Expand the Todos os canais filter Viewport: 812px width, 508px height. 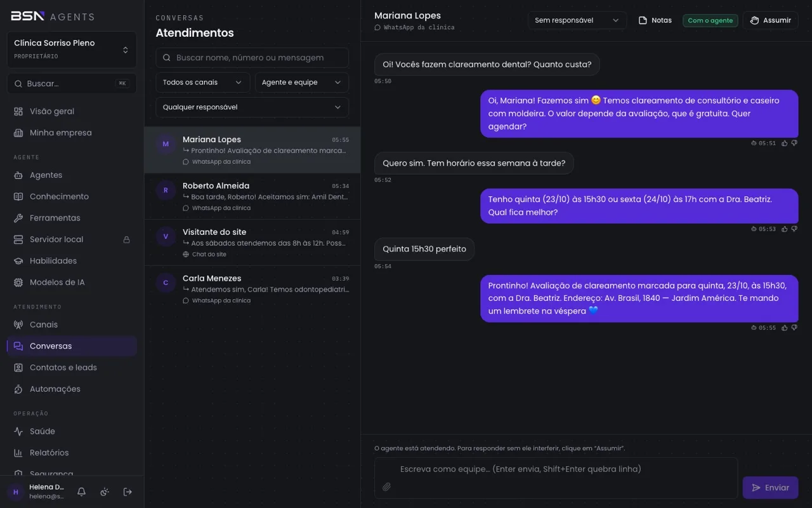pos(203,83)
